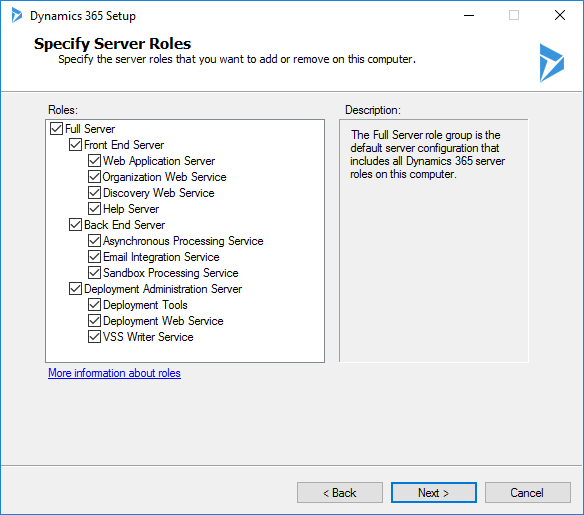Click the Dynamics 365 title bar icon
Image resolution: width=584 pixels, height=515 pixels.
click(16, 15)
